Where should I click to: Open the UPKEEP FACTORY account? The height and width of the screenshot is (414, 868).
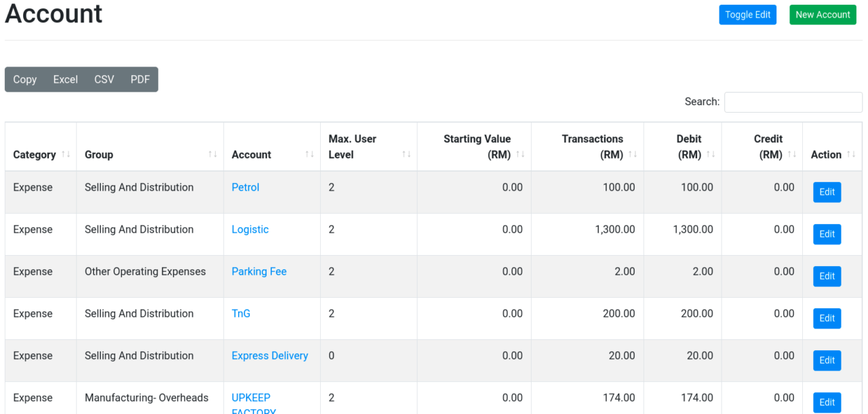[x=251, y=398]
